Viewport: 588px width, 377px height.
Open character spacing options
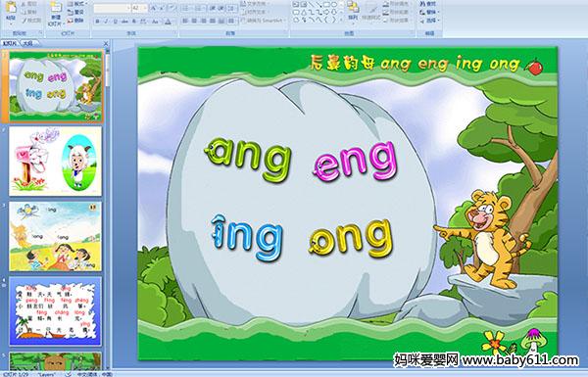143,22
